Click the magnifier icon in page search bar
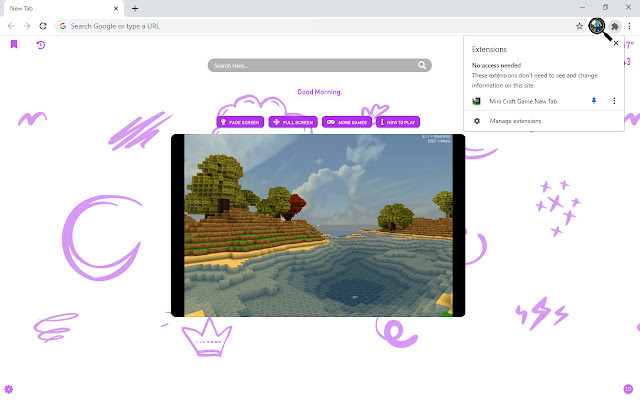 (422, 65)
